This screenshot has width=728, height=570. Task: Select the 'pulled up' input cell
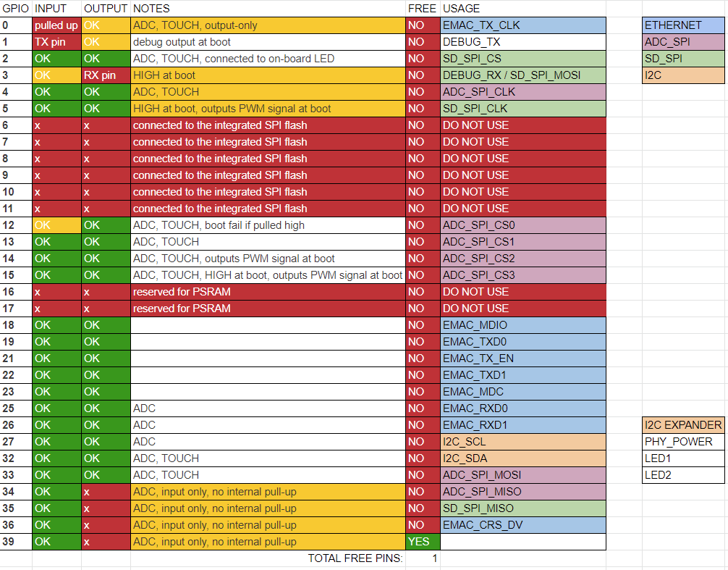click(x=56, y=25)
